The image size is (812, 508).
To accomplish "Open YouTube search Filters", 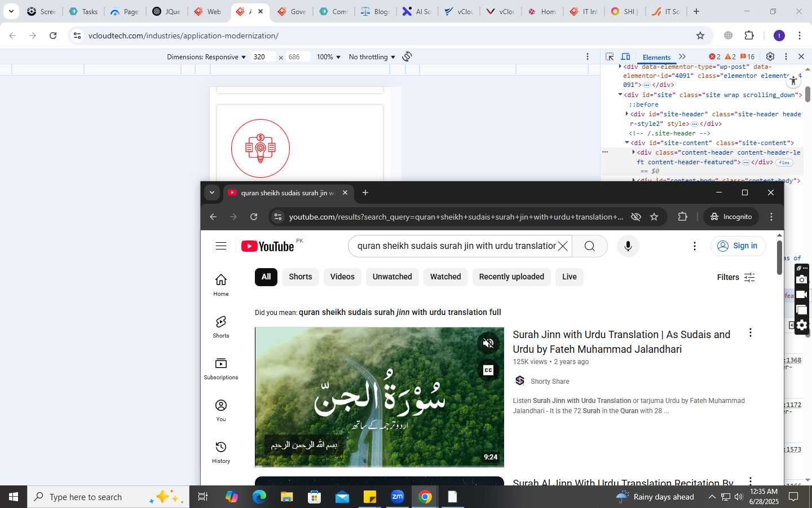I will pos(736,277).
